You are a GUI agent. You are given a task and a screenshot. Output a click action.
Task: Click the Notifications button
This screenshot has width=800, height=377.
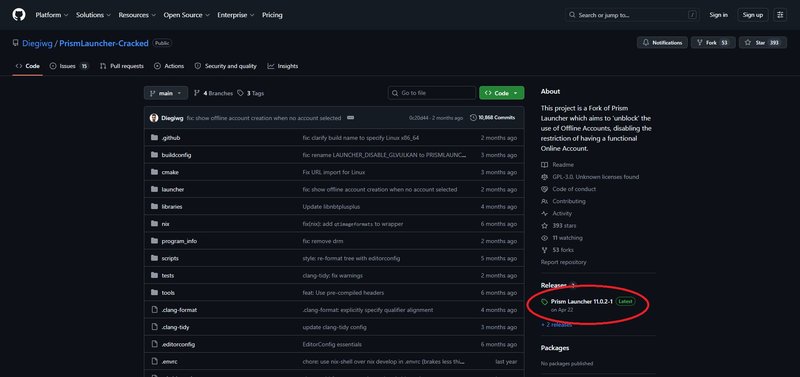pyautogui.click(x=662, y=43)
